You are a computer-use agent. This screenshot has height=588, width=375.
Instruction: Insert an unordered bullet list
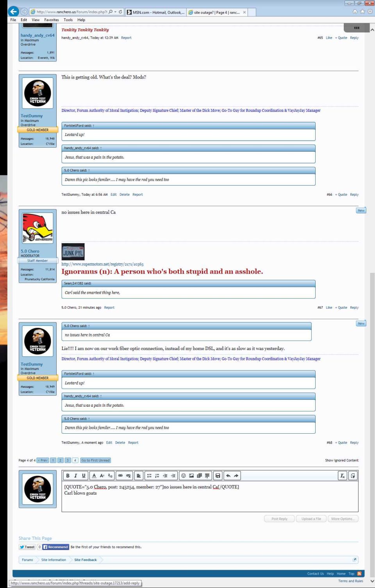tap(149, 475)
